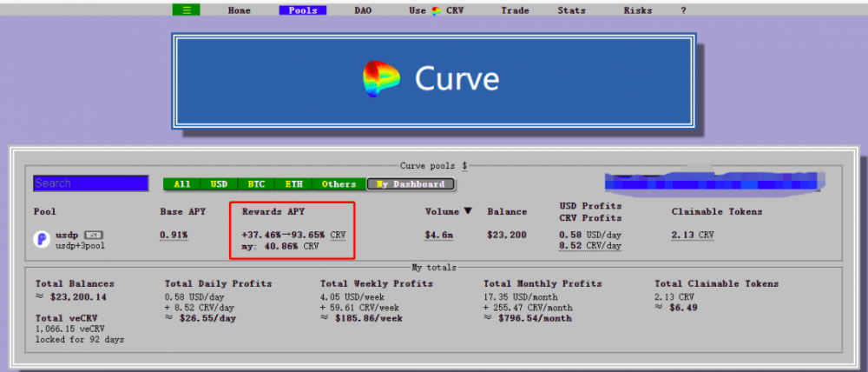Select the BTC pools filter
This screenshot has height=372, width=868.
click(x=256, y=184)
